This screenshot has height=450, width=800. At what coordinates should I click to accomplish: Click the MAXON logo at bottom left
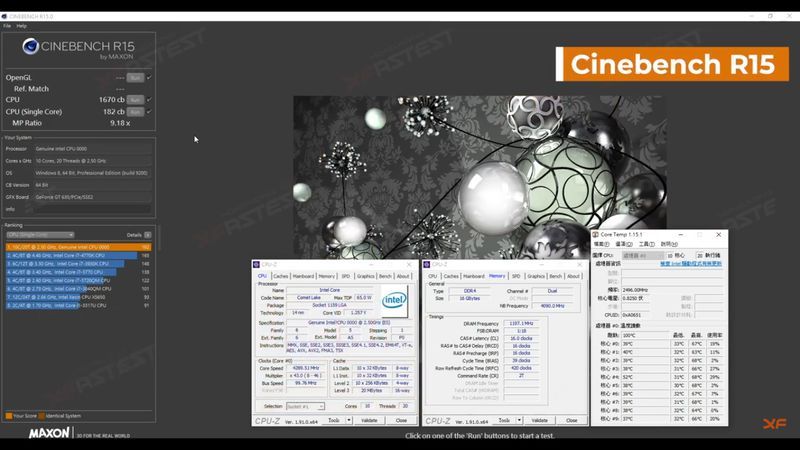point(49,433)
